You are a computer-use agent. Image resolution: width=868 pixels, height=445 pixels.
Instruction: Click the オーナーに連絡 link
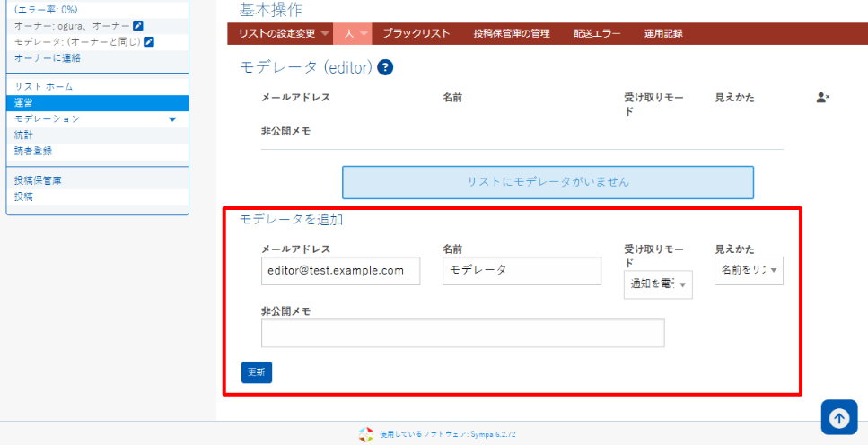coord(48,57)
